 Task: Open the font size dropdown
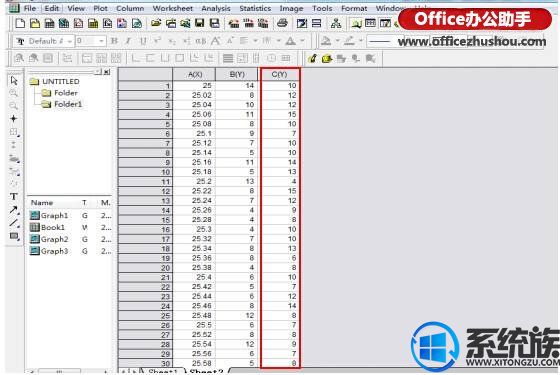[91, 41]
